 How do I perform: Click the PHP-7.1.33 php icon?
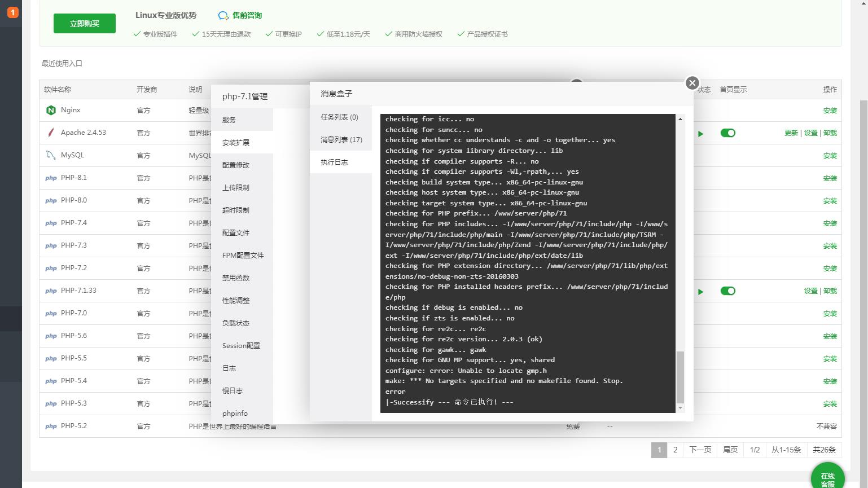pos(51,291)
